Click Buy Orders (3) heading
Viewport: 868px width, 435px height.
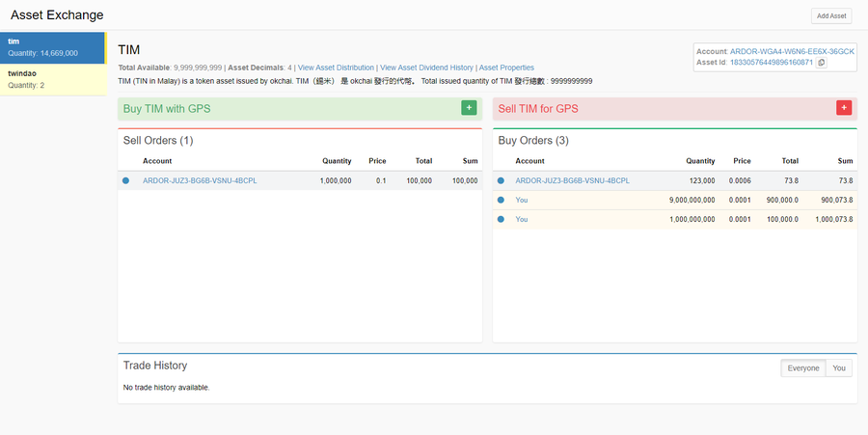click(533, 141)
